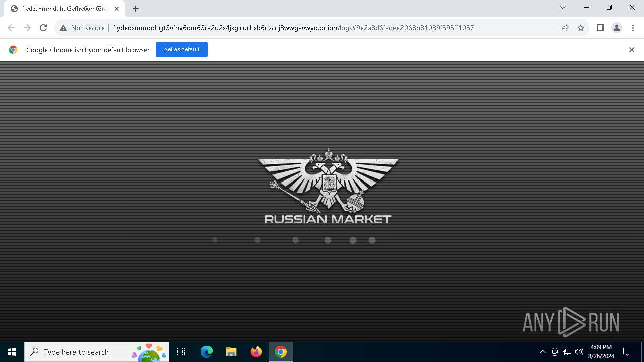Open the Chrome side panel

click(x=600, y=28)
